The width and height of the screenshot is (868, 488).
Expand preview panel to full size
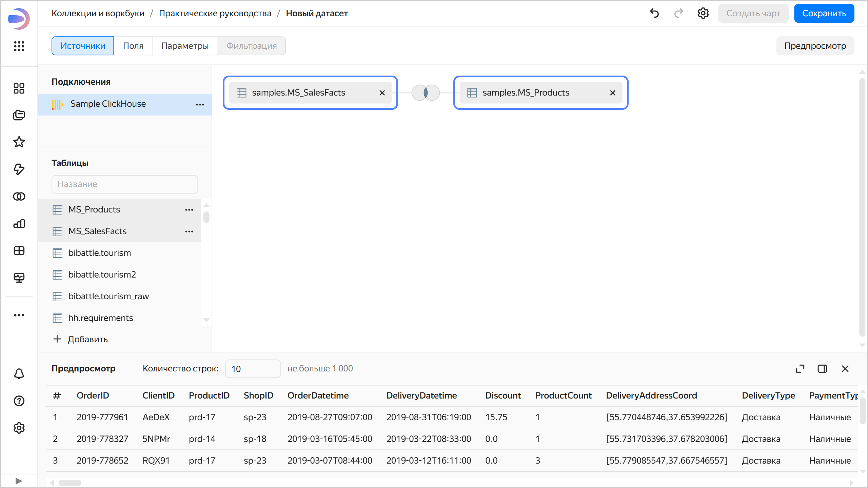click(800, 369)
